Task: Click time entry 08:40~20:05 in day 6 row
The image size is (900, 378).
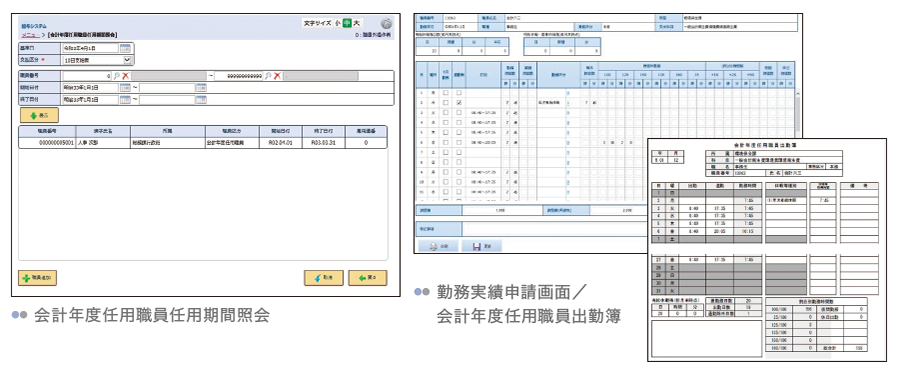Action: coord(483,142)
